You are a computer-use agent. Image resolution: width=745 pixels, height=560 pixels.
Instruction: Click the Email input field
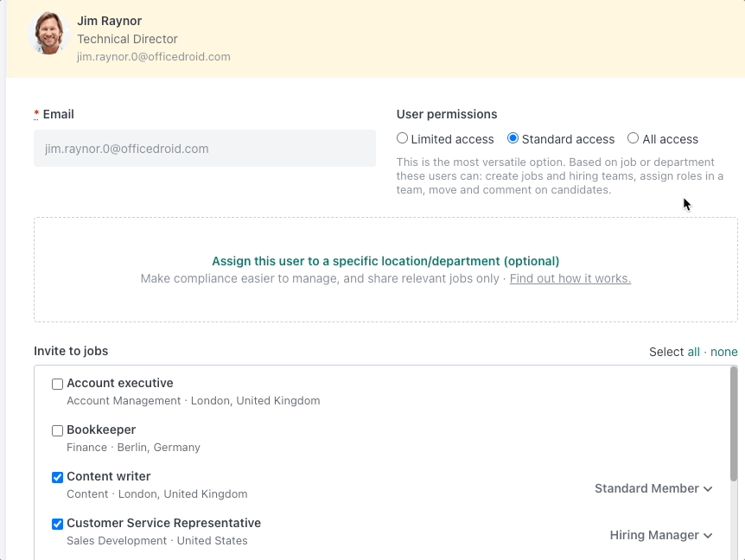(204, 148)
